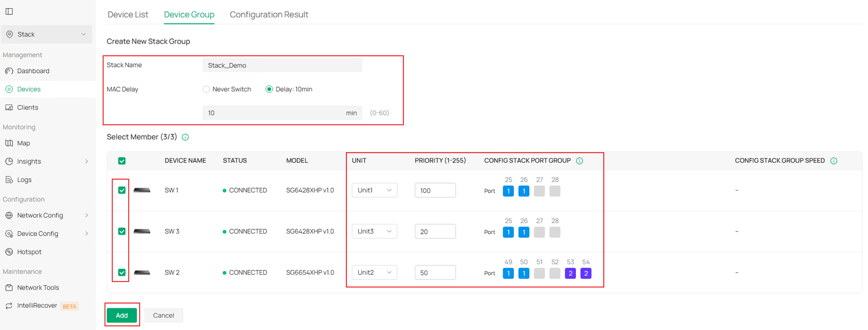Click the Logs icon

(9, 180)
